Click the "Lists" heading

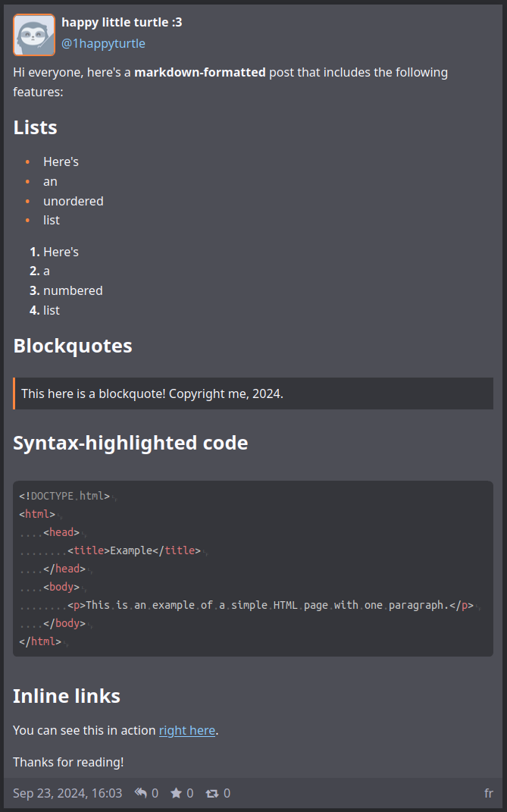[x=36, y=127]
